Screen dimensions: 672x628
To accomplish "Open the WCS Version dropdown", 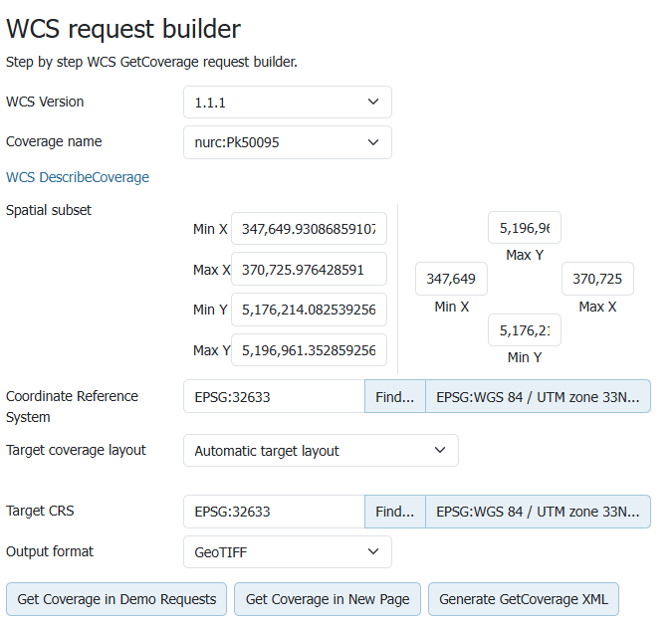I will (287, 103).
